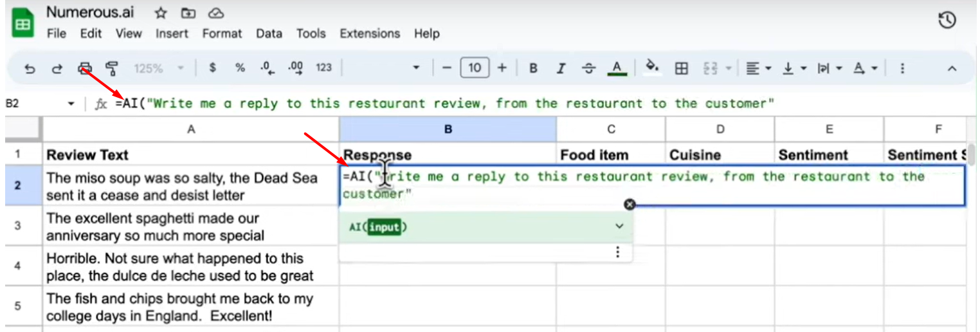This screenshot has height=332, width=980.
Task: Select the Sentiment header cell in column E
Action: point(829,154)
